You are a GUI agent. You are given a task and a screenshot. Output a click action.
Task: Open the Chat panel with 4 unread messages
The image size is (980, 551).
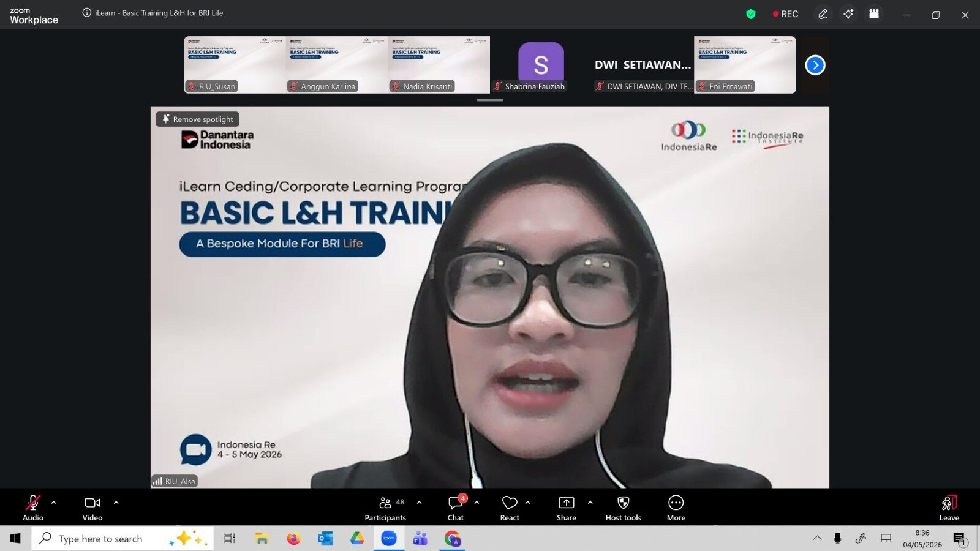pos(456,508)
